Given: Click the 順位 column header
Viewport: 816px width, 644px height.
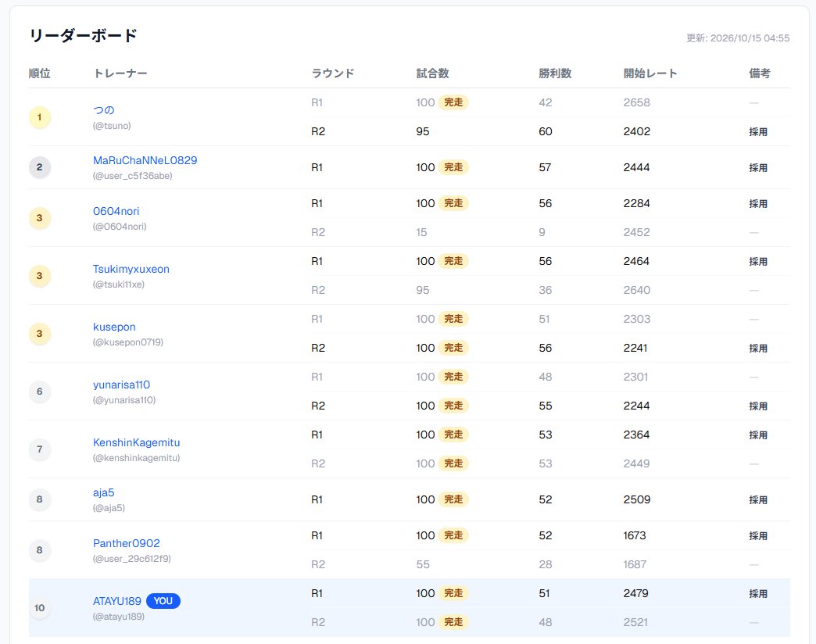Looking at the screenshot, I should click(x=40, y=73).
